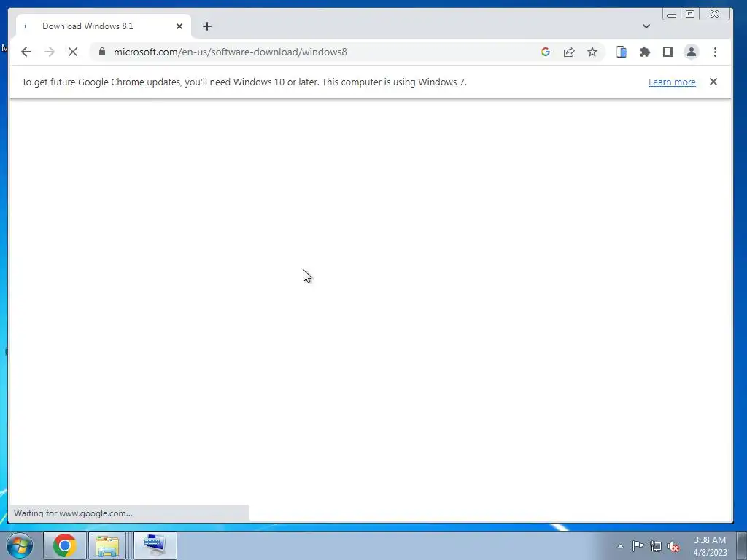Click the Google icon in address bar
This screenshot has height=560, width=747.
pyautogui.click(x=546, y=52)
